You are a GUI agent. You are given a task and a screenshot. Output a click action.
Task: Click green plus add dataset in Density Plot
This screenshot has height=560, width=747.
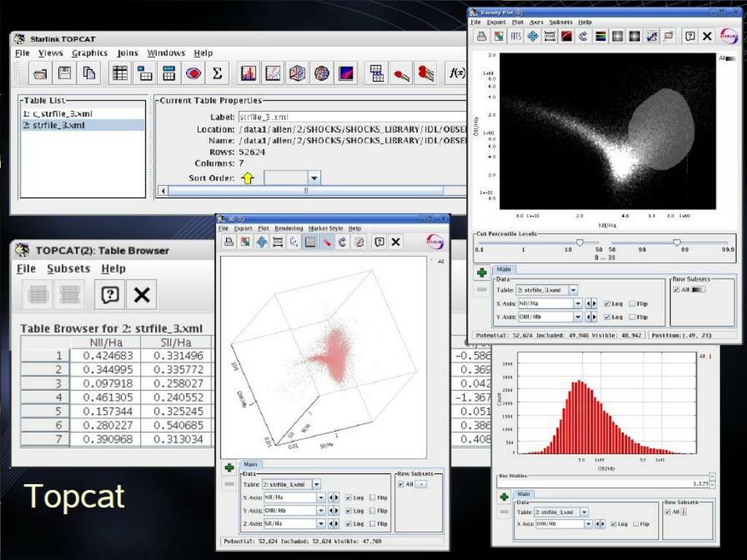point(481,273)
